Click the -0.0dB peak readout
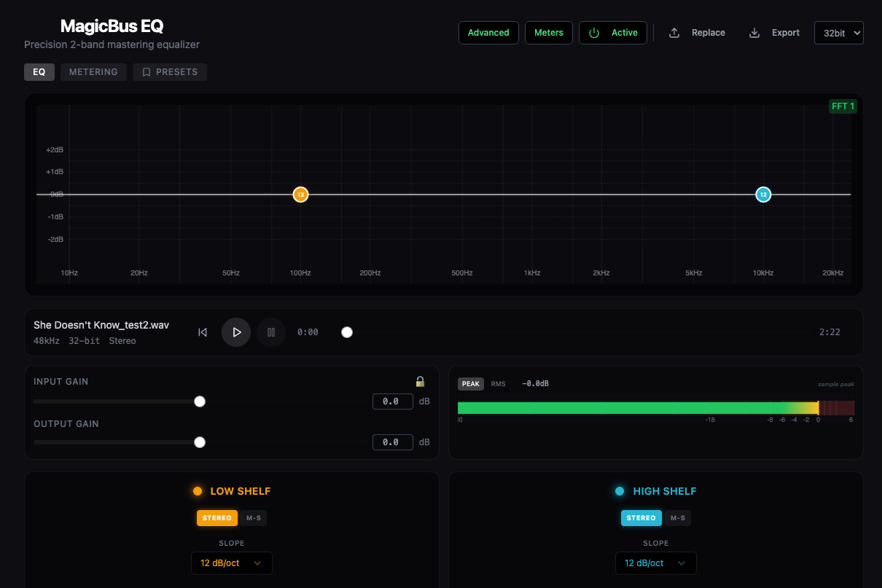The image size is (882, 588). pyautogui.click(x=536, y=384)
